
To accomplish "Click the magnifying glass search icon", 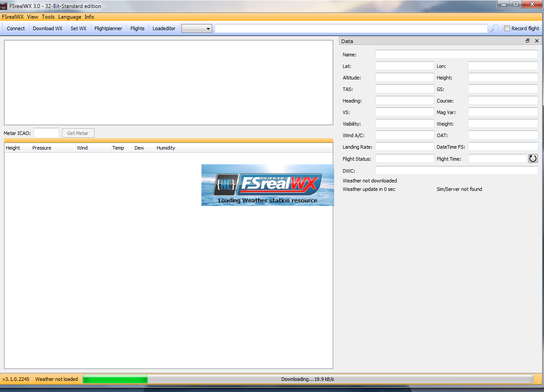I will (x=494, y=28).
